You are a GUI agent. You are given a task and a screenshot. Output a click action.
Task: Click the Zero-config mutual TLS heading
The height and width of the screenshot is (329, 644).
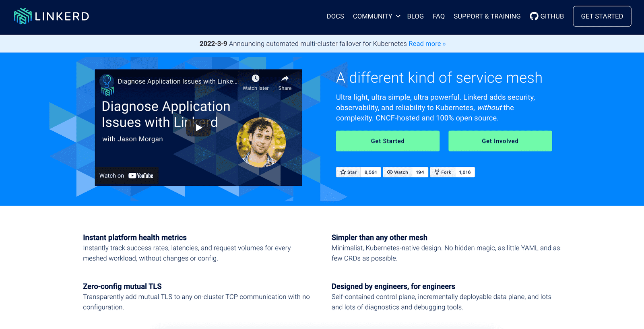coord(122,286)
